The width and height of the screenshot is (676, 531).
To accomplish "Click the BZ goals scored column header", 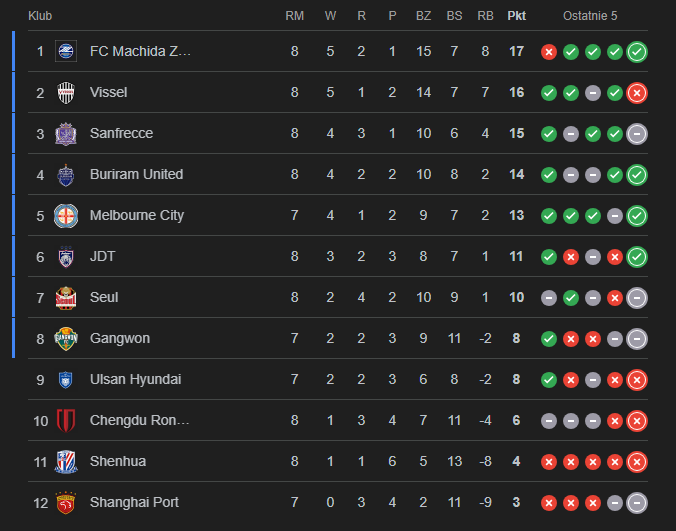I will pyautogui.click(x=423, y=16).
